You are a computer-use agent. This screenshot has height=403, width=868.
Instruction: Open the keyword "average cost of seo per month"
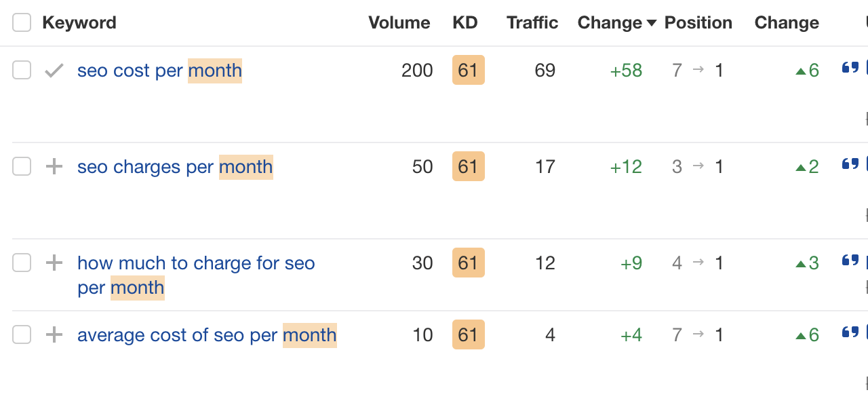(207, 334)
